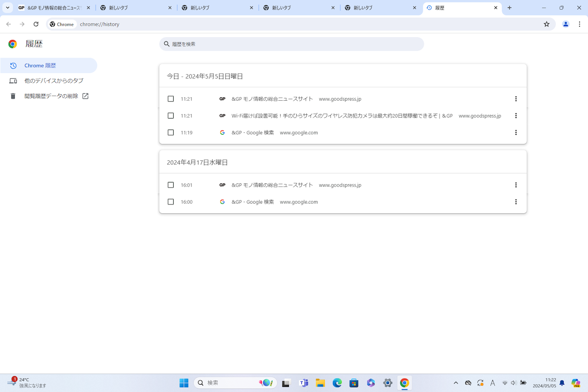588x392 pixels.
Task: Click the external link icon after 閲覧履歴データの削除
Action: 85,96
